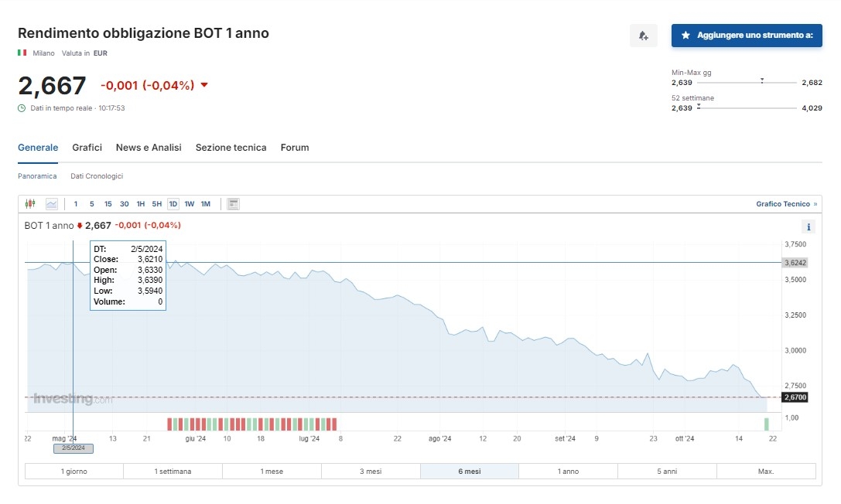Select the 1D chart interval
Screen dimensions: 841x504
pyautogui.click(x=173, y=204)
